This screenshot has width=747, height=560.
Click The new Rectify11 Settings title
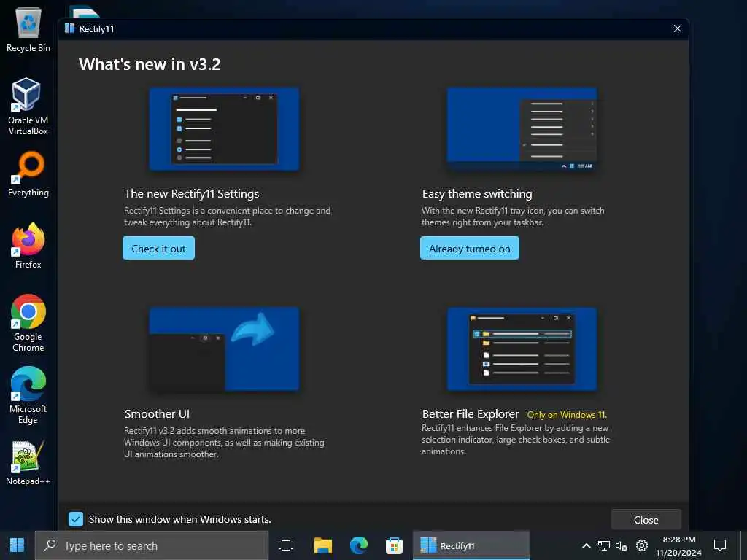[192, 194]
